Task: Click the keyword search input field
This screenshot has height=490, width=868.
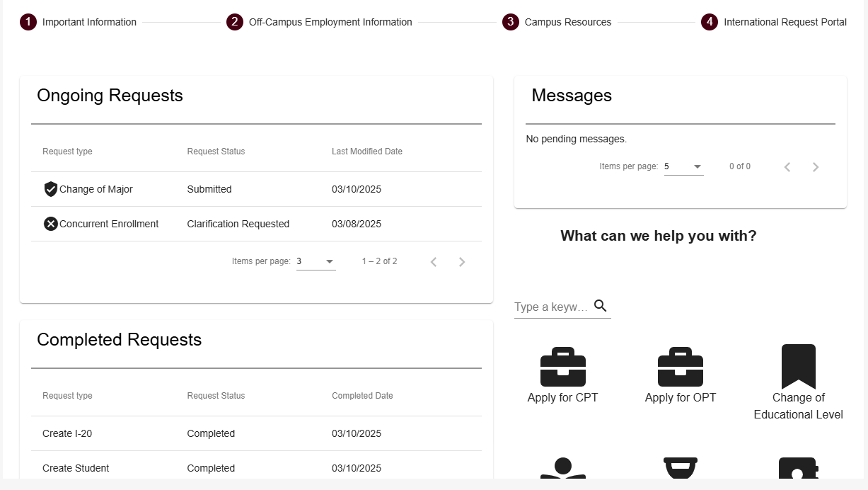Action: pyautogui.click(x=552, y=307)
